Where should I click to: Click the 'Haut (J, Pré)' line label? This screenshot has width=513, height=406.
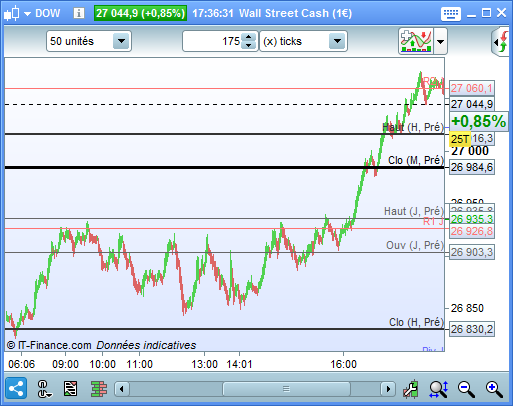tap(414, 211)
